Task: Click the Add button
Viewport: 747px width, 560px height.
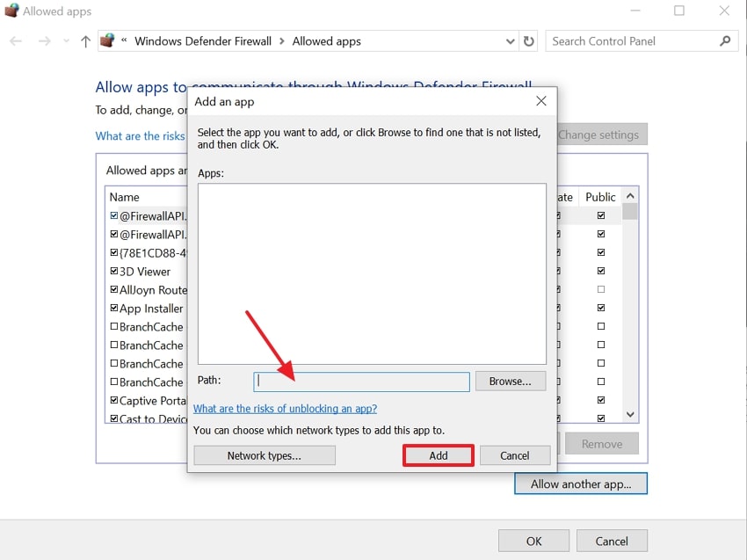Action: (439, 455)
